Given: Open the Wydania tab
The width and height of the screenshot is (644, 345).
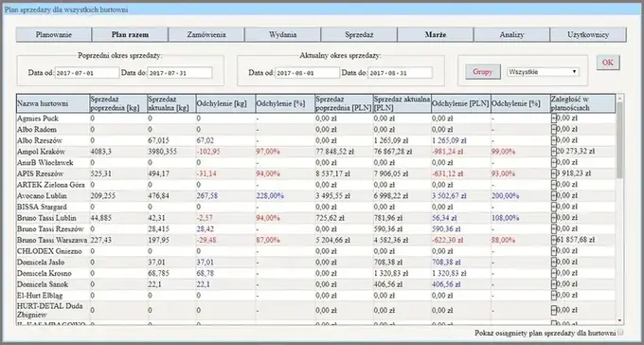Looking at the screenshot, I should pos(282,35).
